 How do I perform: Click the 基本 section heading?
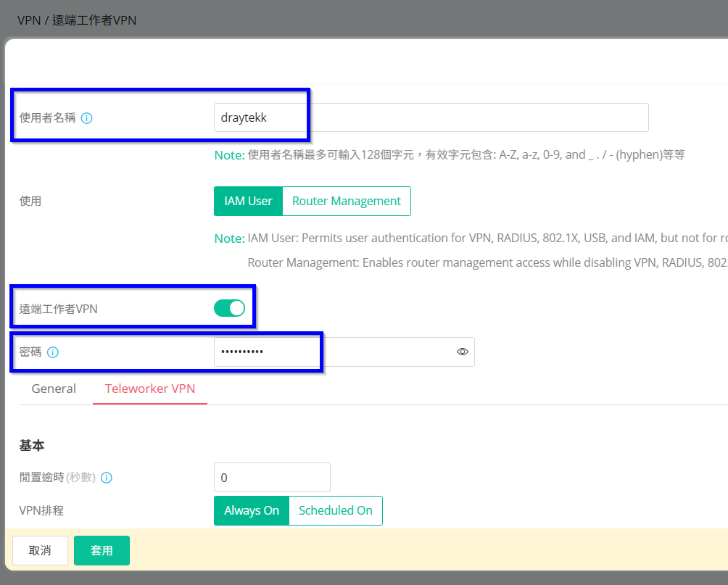31,446
